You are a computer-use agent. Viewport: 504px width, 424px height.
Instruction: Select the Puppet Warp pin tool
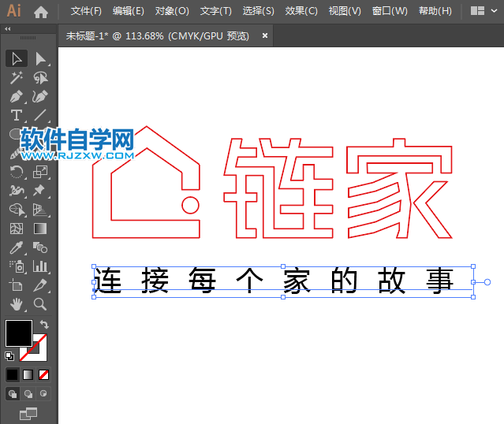pos(40,191)
